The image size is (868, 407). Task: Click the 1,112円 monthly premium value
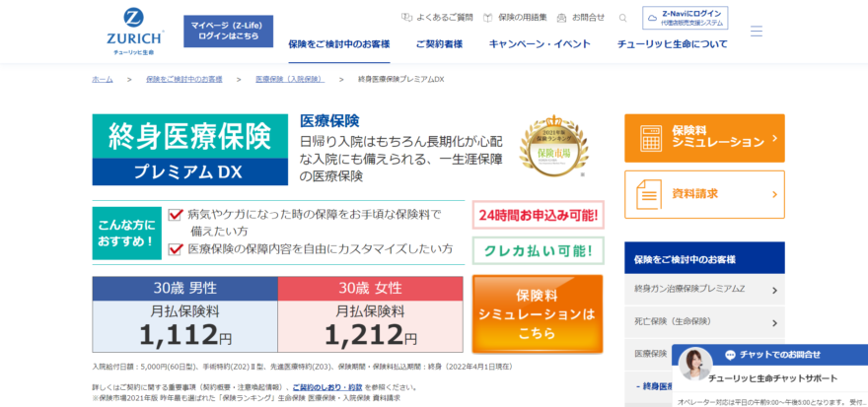click(x=184, y=334)
